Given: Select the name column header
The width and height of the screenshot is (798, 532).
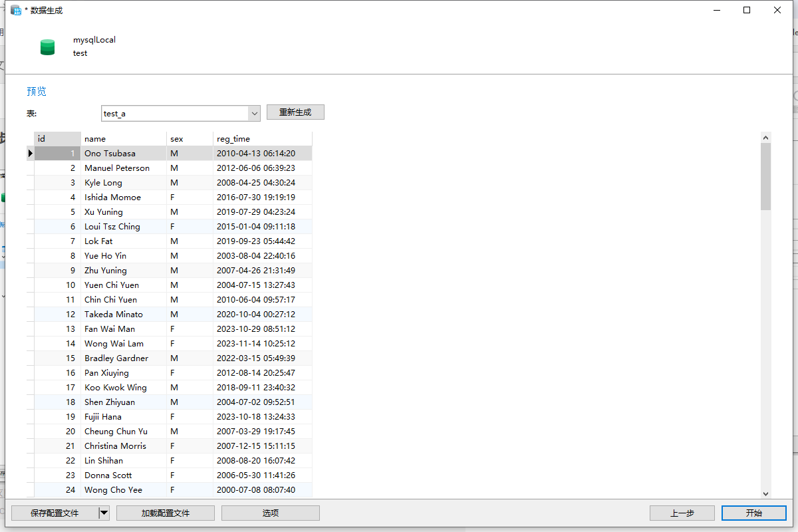Looking at the screenshot, I should click(x=124, y=138).
